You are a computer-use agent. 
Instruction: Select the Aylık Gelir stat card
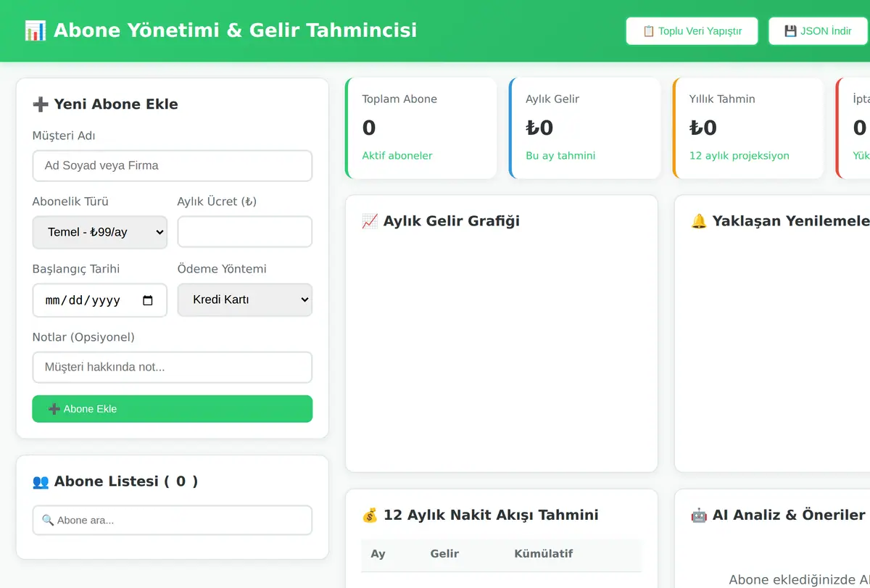pos(585,128)
